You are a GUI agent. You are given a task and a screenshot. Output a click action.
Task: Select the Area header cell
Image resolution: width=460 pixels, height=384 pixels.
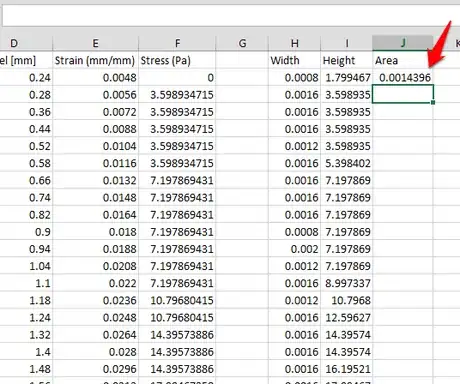pos(403,60)
